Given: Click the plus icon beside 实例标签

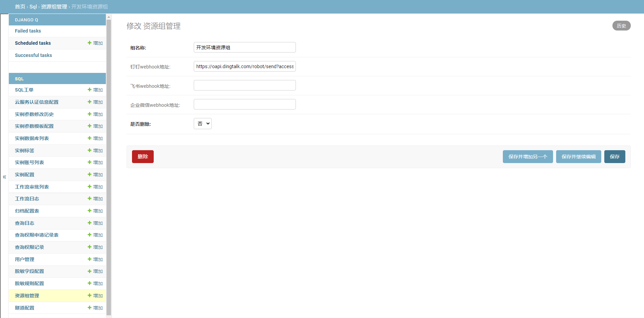Looking at the screenshot, I should [90, 151].
